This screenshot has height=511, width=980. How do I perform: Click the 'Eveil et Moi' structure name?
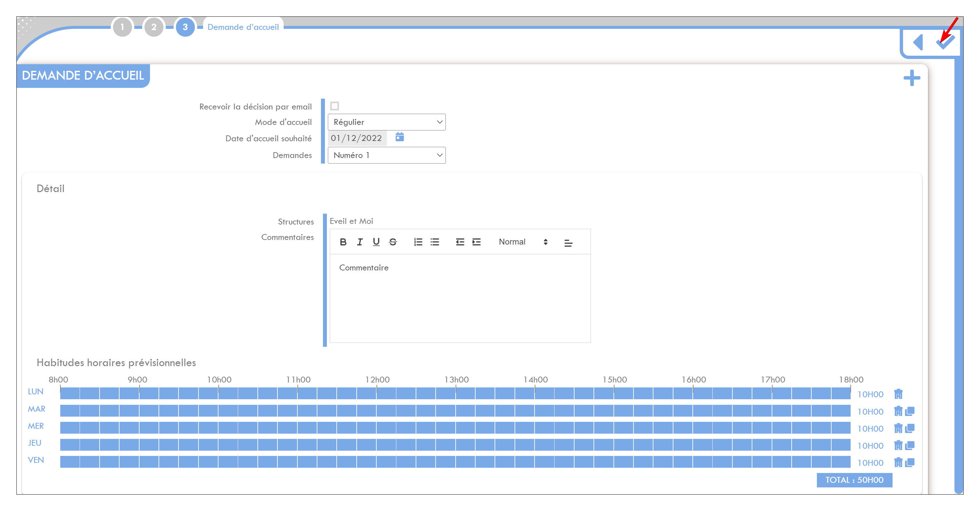[351, 221]
